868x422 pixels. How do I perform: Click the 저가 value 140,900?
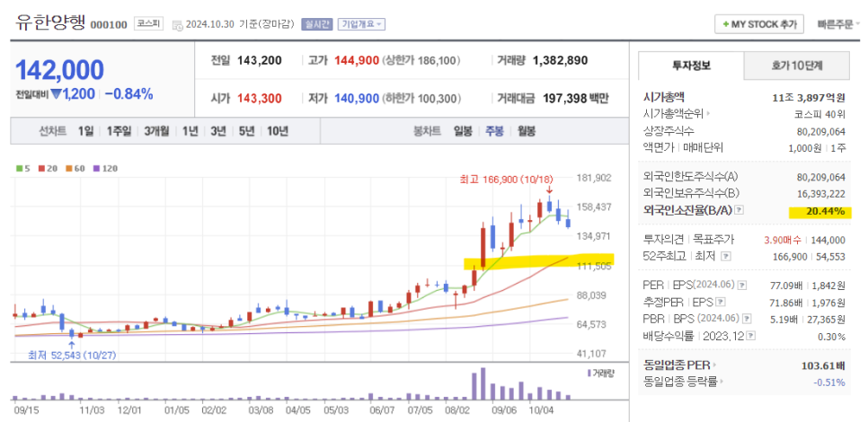tap(357, 99)
